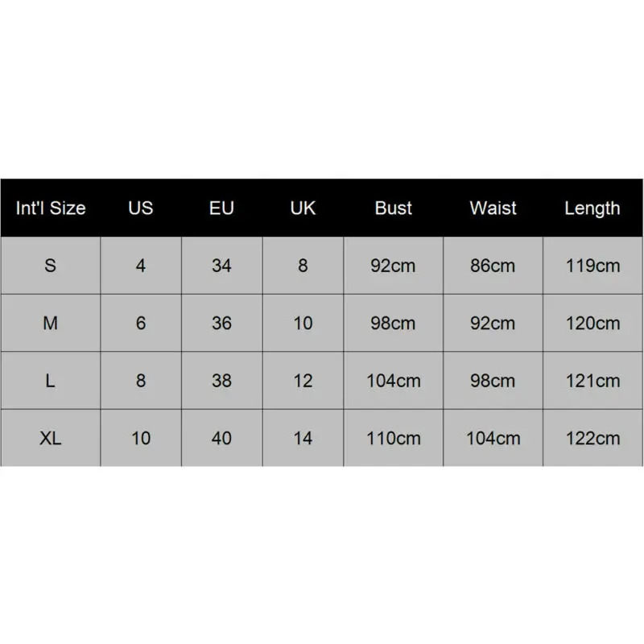Click the UK column header

[x=303, y=208]
